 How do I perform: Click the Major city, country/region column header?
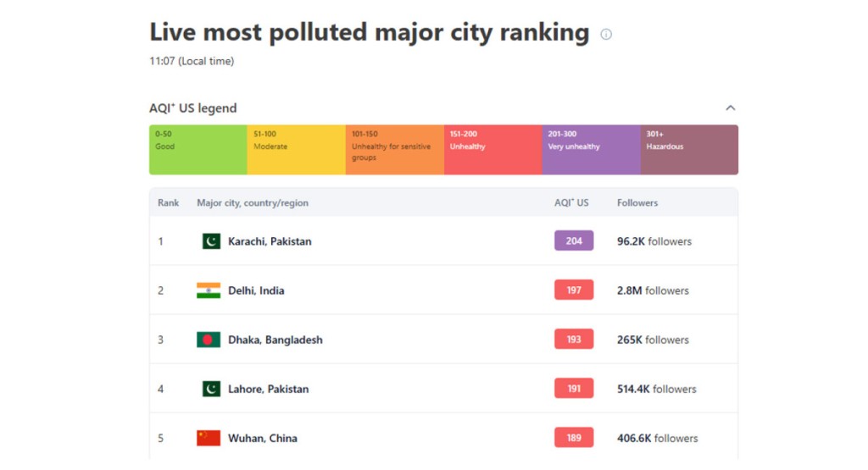tap(253, 203)
